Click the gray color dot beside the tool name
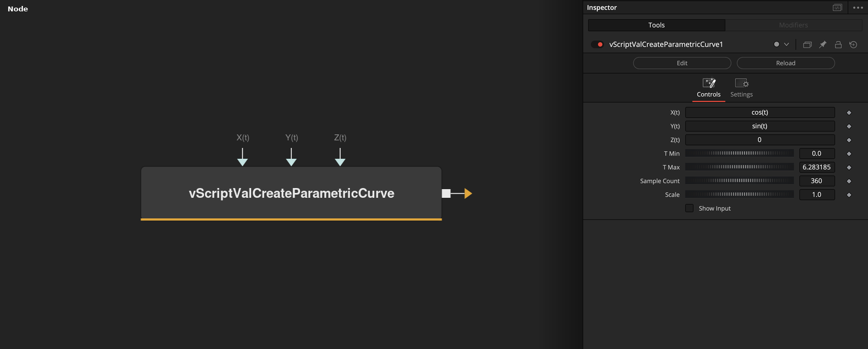 coord(776,44)
